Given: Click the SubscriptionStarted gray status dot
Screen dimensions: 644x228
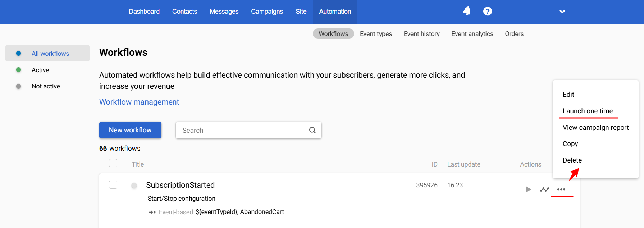Looking at the screenshot, I should (134, 186).
